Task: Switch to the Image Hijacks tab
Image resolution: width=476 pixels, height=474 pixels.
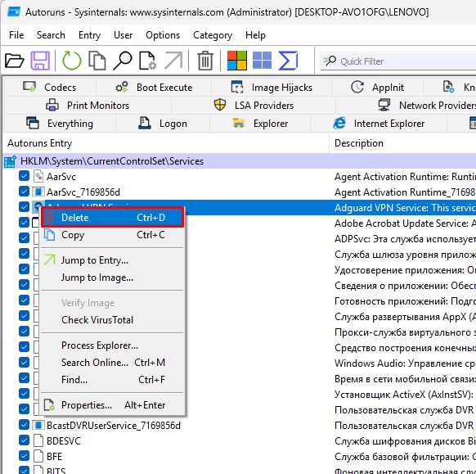Action: [x=272, y=88]
